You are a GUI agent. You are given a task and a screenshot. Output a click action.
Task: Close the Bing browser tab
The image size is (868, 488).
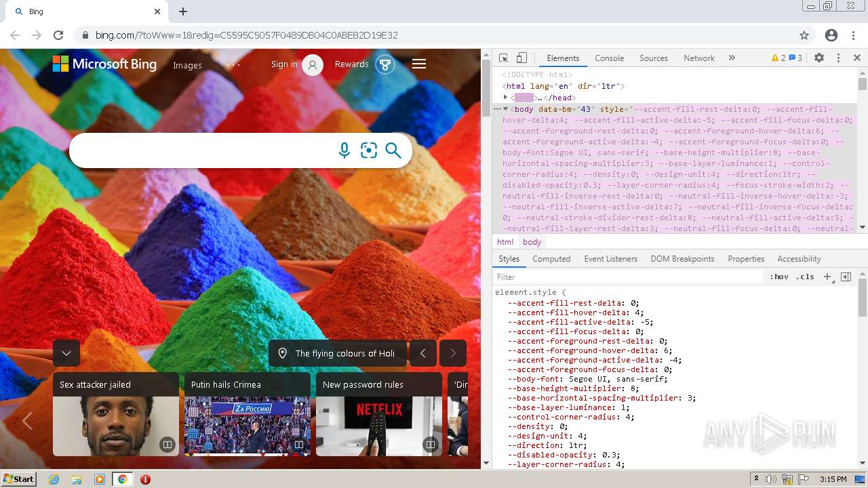(157, 12)
